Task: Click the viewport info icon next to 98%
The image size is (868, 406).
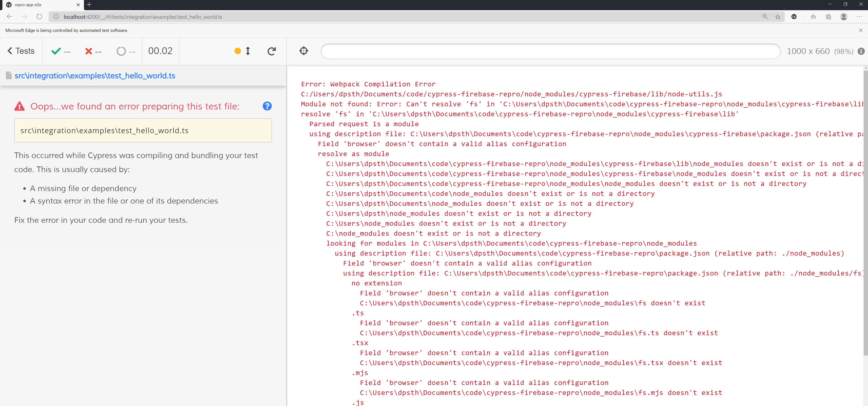Action: coord(862,51)
